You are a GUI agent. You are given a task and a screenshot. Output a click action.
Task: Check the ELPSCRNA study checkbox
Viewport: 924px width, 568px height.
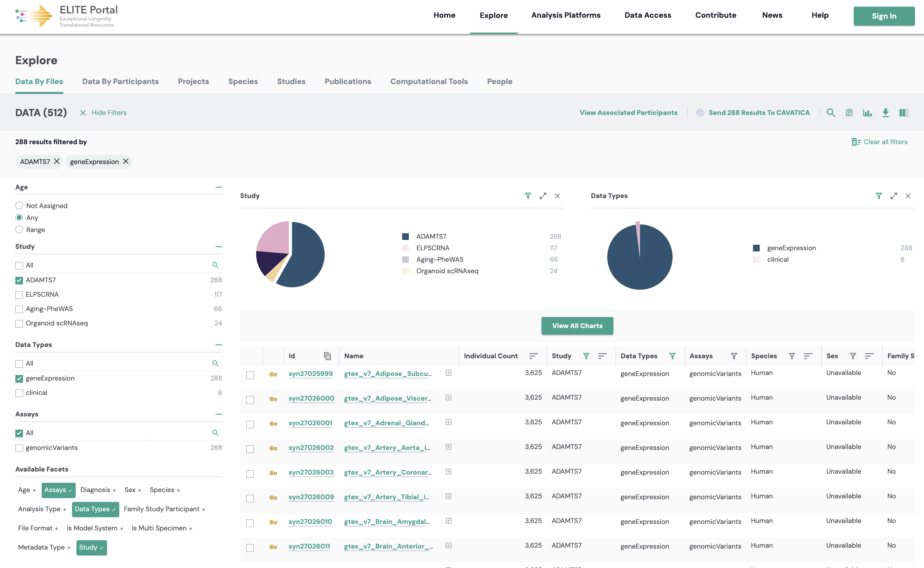coord(19,295)
